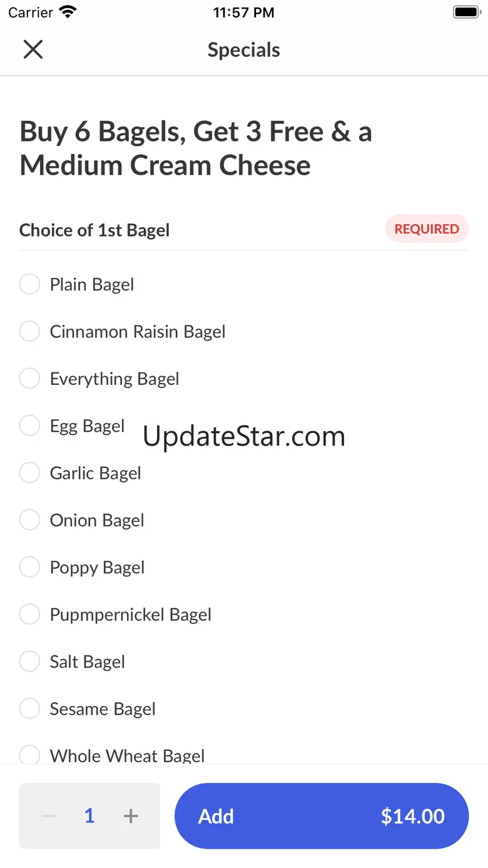The width and height of the screenshot is (488, 868).
Task: Choose Cinnamon Raisin Bagel radio button
Action: pyautogui.click(x=29, y=331)
